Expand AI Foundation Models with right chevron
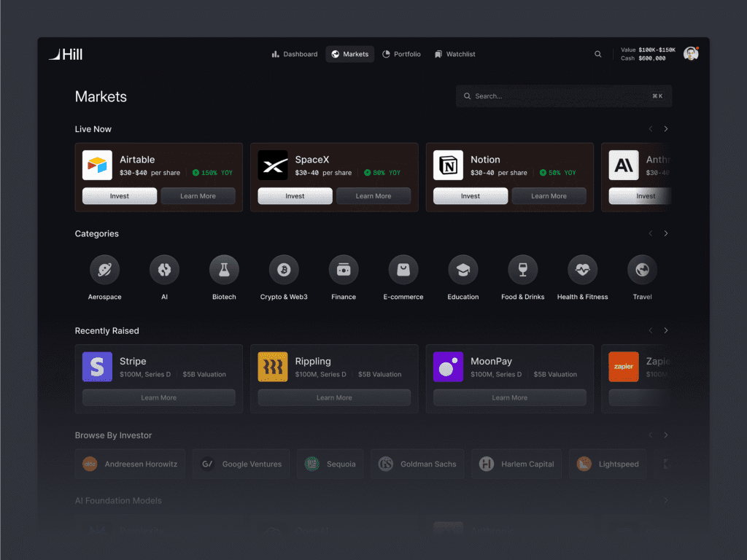This screenshot has width=747, height=560. pyautogui.click(x=666, y=500)
